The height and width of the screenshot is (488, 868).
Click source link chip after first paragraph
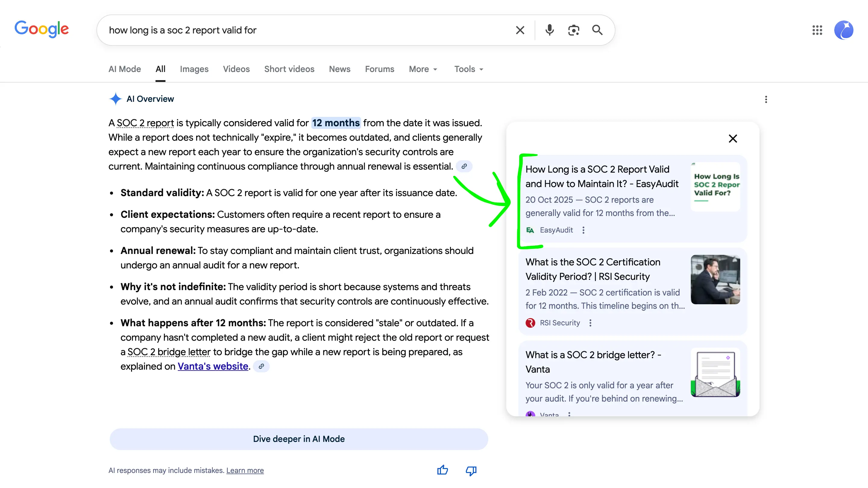click(464, 166)
